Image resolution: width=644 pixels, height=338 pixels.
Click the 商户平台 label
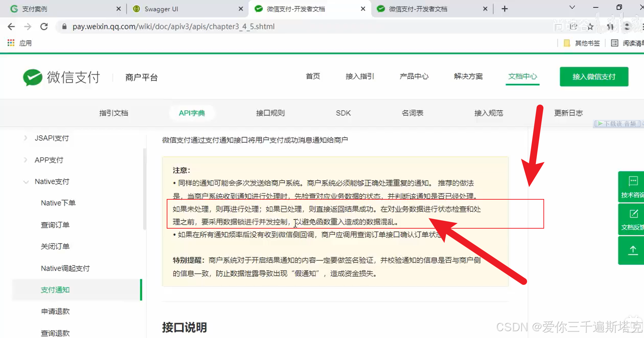pyautogui.click(x=141, y=78)
